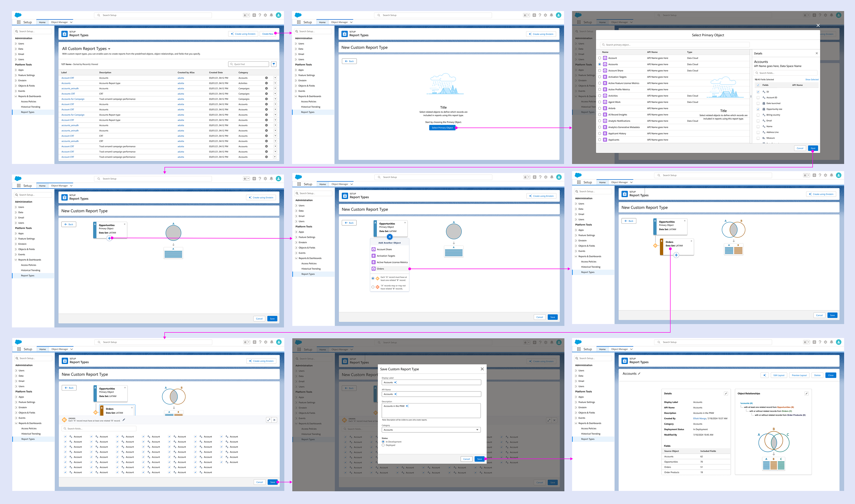This screenshot has height=504, width=855.
Task: Open the All Custom Report Types list view dropdown
Action: 109,49
